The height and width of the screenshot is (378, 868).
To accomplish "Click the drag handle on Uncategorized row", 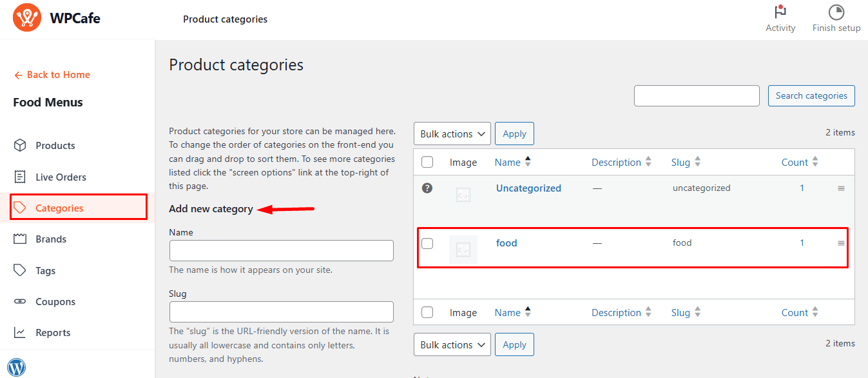I will [840, 188].
